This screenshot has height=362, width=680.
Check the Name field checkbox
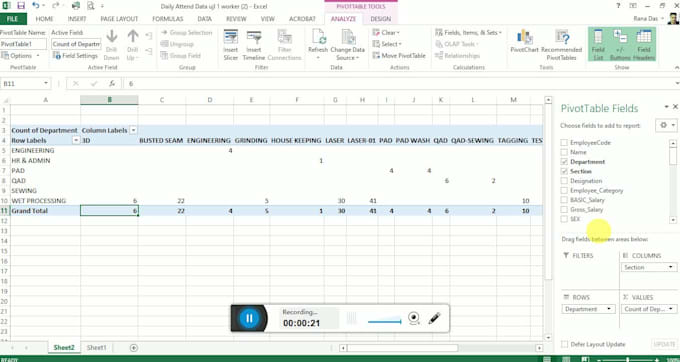(564, 152)
